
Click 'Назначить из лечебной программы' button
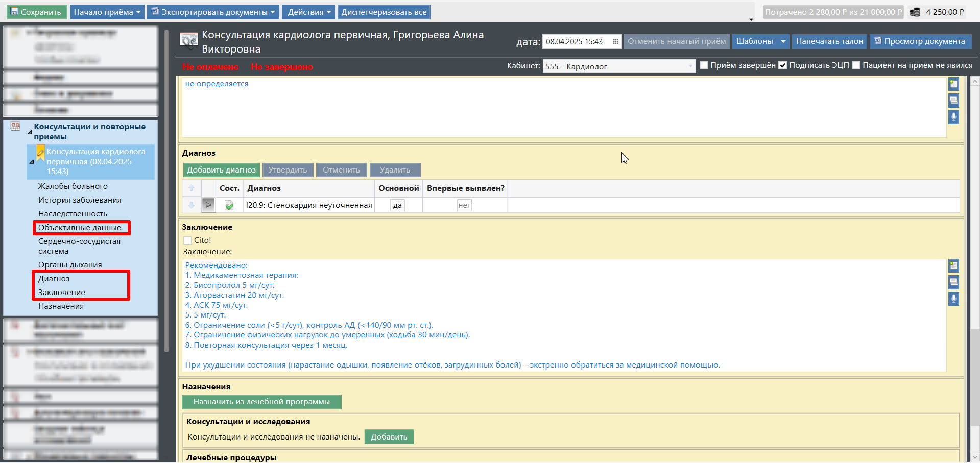pyautogui.click(x=261, y=402)
